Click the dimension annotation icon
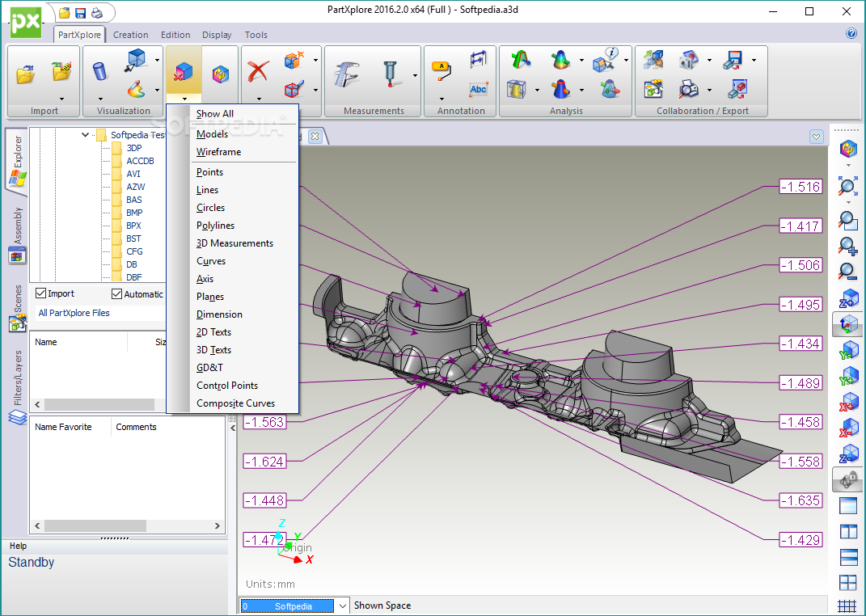This screenshot has height=616, width=866. [479, 60]
